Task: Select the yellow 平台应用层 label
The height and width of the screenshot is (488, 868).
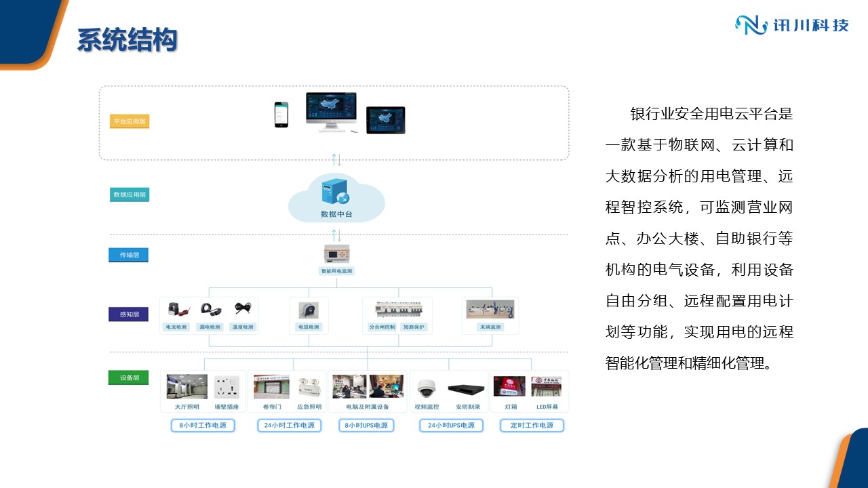Action: (129, 121)
